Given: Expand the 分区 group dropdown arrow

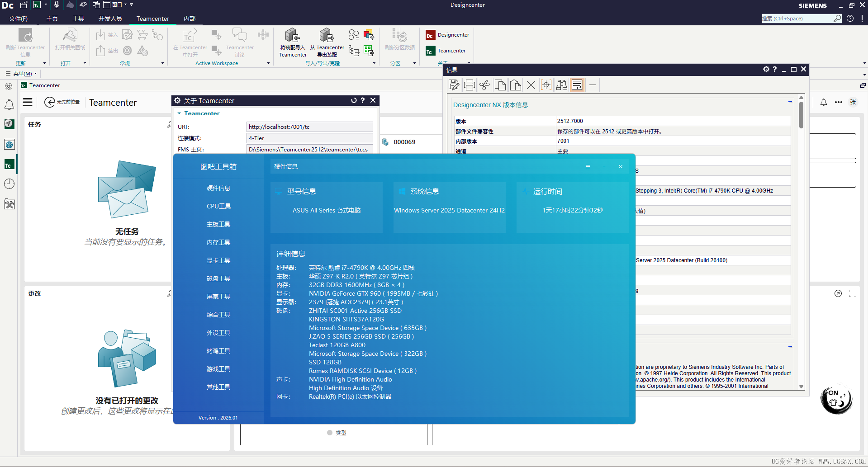Looking at the screenshot, I should (x=414, y=63).
